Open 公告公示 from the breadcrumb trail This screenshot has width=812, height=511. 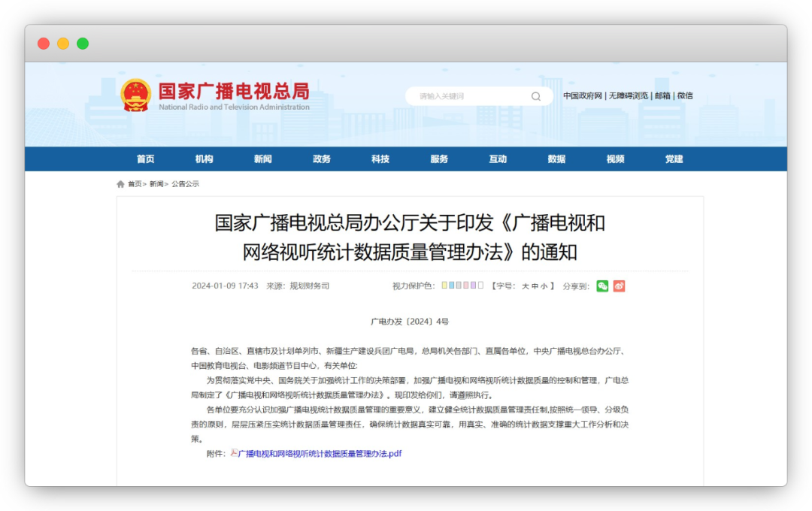click(x=183, y=183)
